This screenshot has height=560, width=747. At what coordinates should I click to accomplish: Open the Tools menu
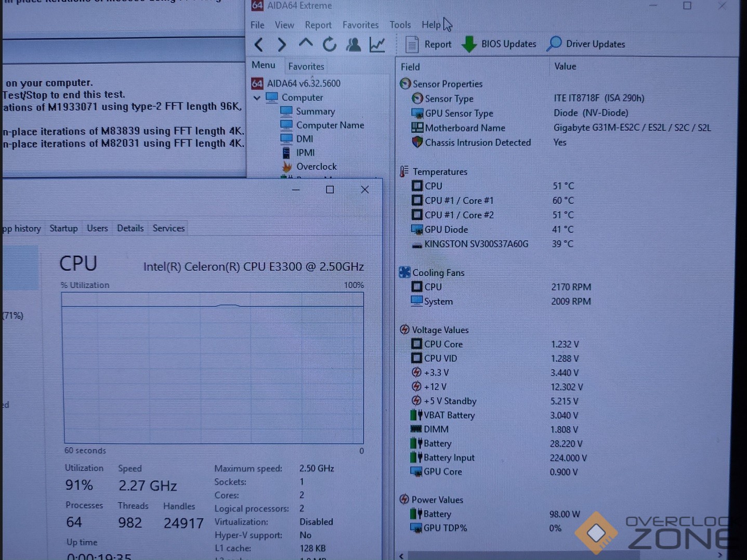[x=400, y=25]
